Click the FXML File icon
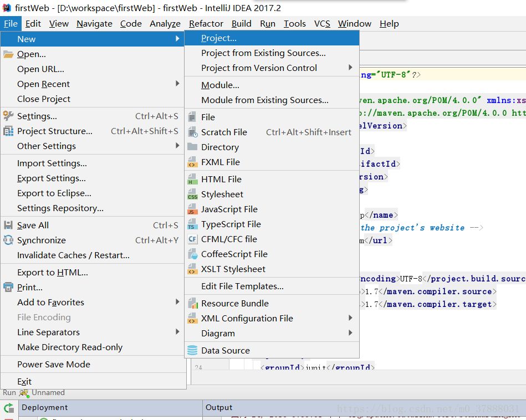 coord(192,162)
